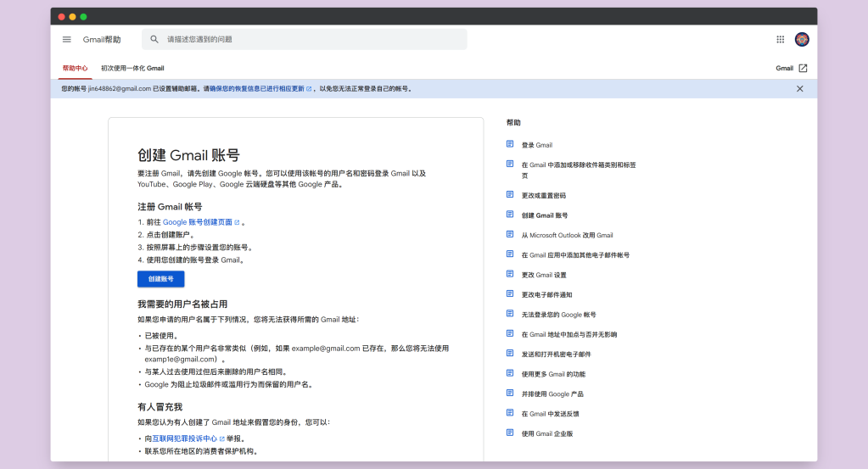Open 无法登录您的 Google 帐号 article
The image size is (868, 469).
[x=558, y=315]
